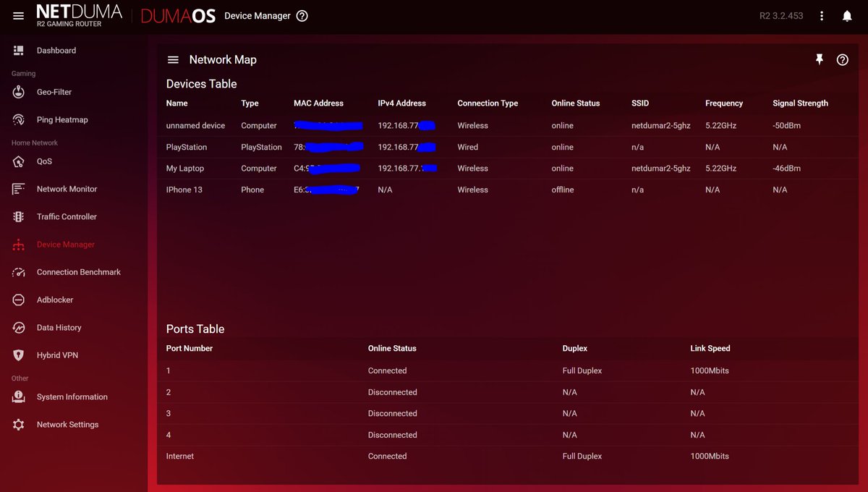Screen dimensions: 868x492
Task: Click the MAC Address column header
Action: click(318, 103)
